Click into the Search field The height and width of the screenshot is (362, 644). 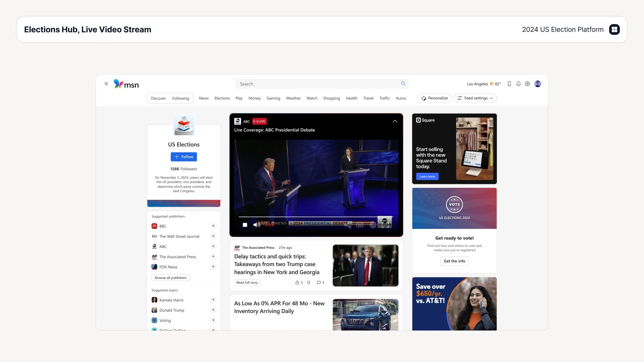pyautogui.click(x=317, y=84)
